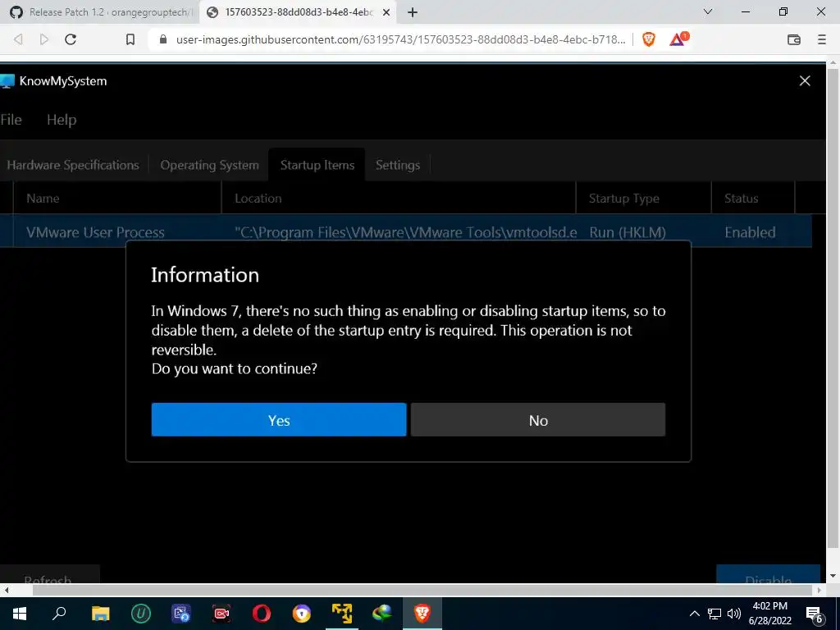Select the Startup Items tab
Image resolution: width=840 pixels, height=630 pixels.
pos(317,165)
